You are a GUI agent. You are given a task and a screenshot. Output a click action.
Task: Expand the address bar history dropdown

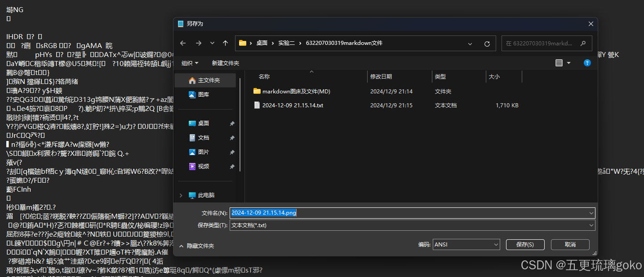coord(470,44)
